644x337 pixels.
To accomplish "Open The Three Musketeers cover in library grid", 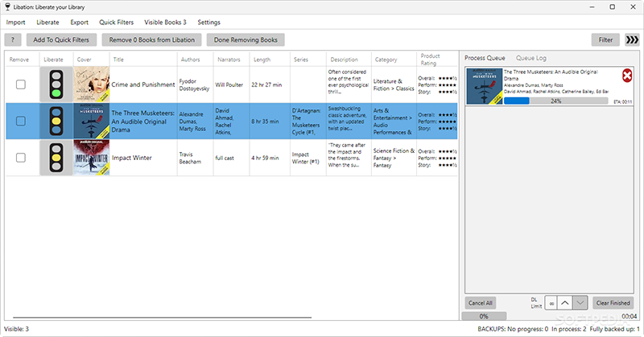I will 91,121.
